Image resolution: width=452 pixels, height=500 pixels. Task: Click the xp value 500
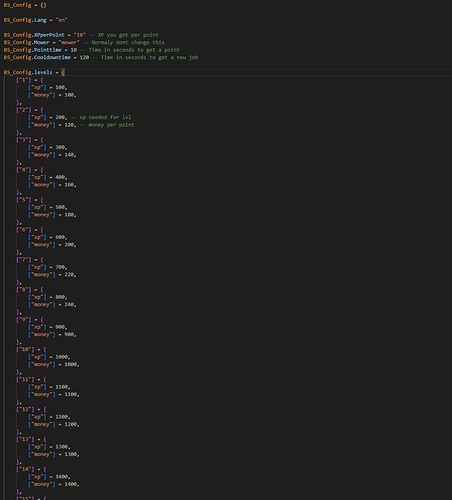tap(60, 207)
